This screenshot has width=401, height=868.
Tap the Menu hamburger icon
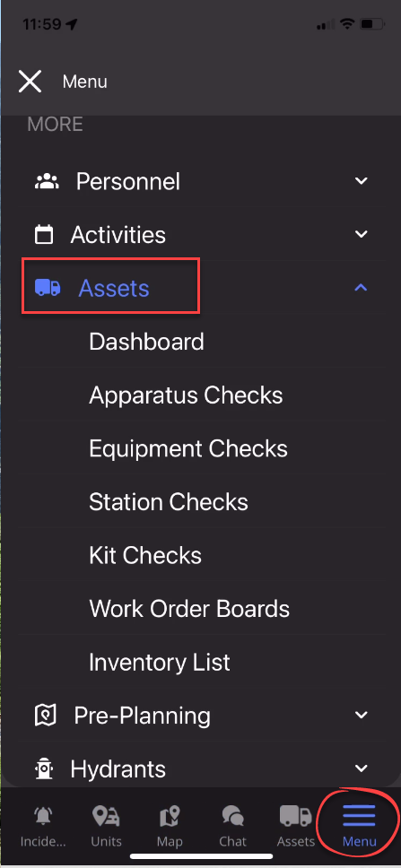tap(359, 815)
